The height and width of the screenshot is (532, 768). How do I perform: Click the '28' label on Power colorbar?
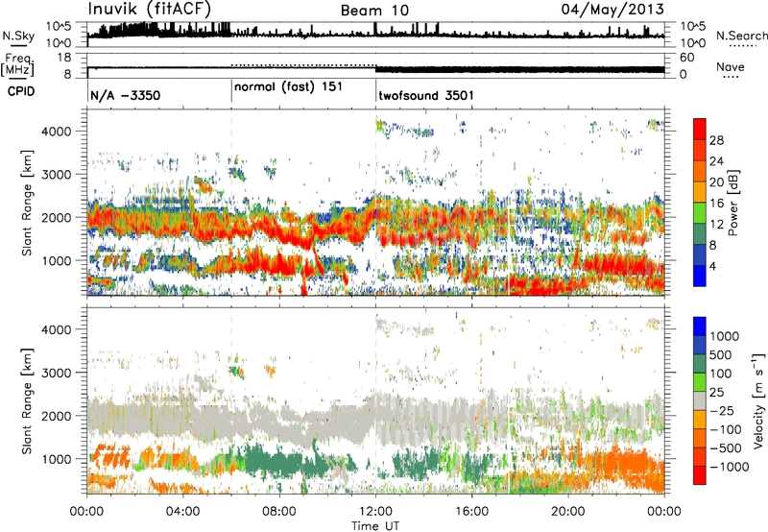coord(716,140)
